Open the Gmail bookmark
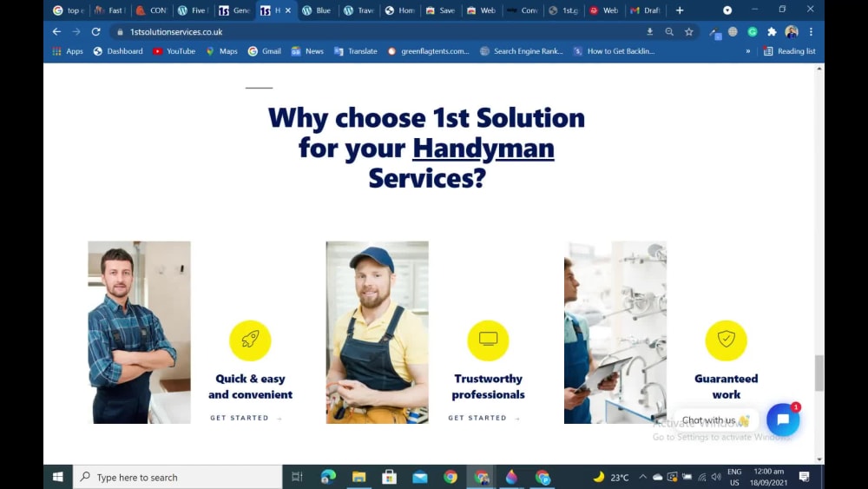This screenshot has height=489, width=868. (265, 51)
